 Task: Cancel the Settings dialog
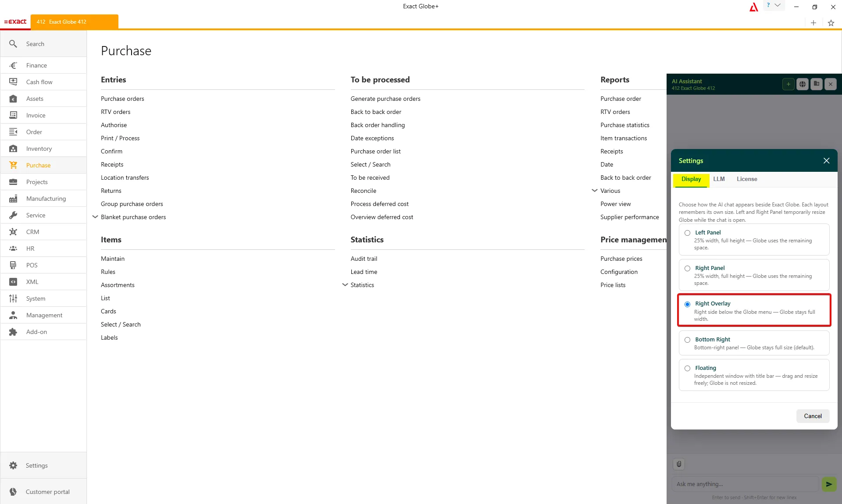pyautogui.click(x=813, y=416)
